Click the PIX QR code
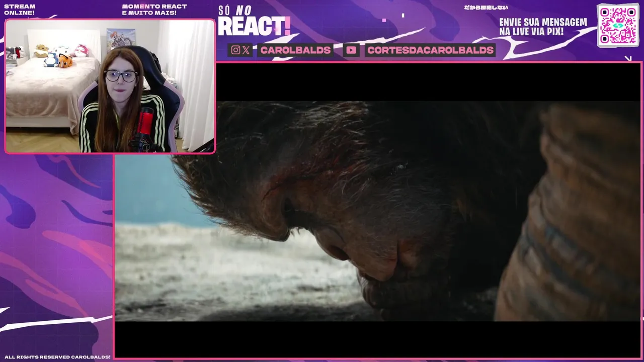Screen dimensions: 644x362 click(x=618, y=25)
